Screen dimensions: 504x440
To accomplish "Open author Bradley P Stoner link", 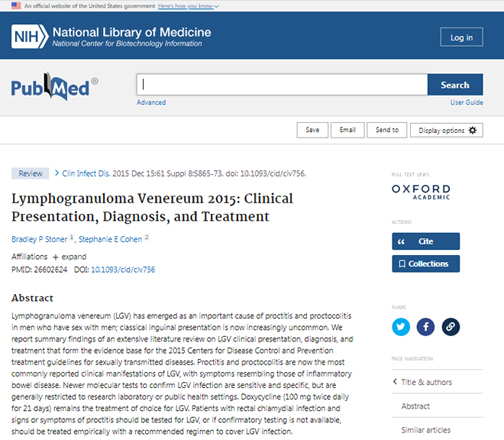I will 39,239.
